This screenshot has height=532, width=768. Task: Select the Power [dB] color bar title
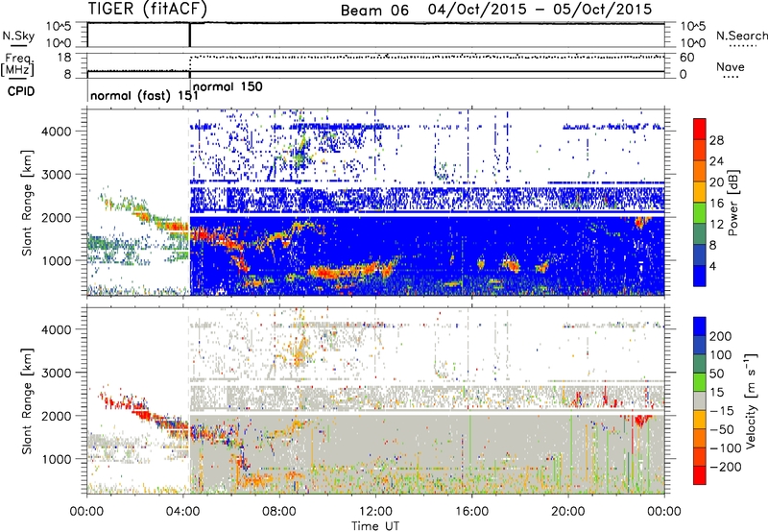click(x=732, y=203)
